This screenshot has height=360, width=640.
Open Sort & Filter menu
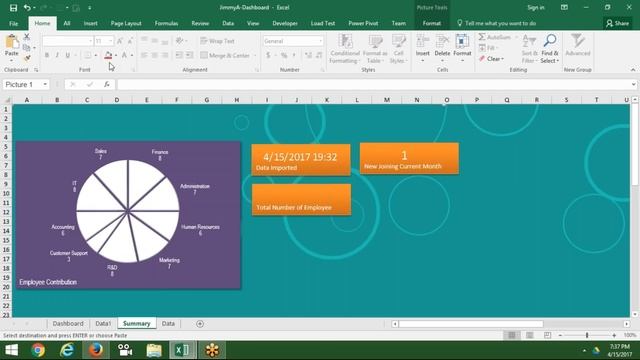[x=529, y=49]
